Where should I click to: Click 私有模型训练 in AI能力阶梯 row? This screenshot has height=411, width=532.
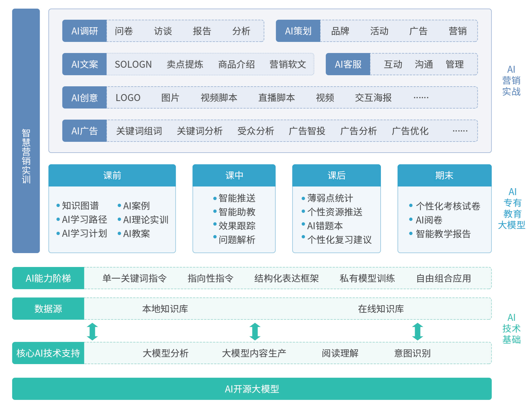click(367, 278)
